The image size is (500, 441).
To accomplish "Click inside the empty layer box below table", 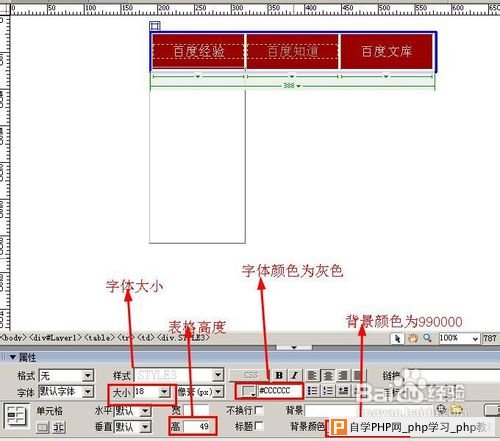I will 197,167.
